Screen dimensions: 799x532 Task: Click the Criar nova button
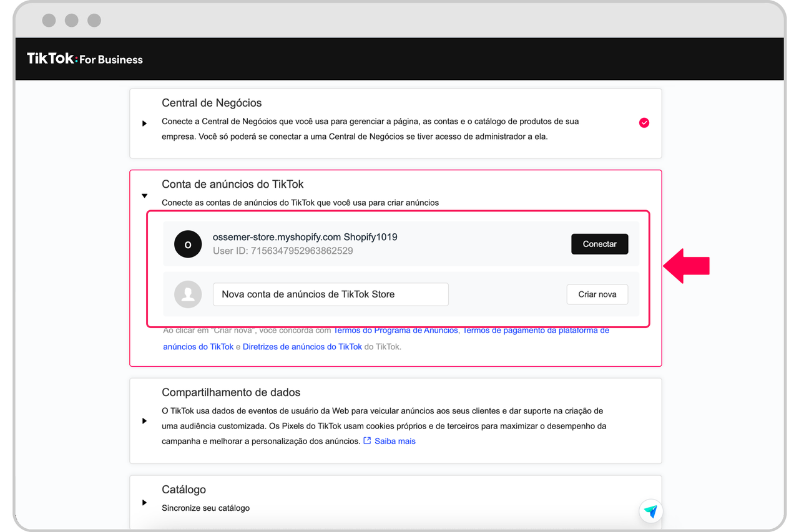pyautogui.click(x=597, y=294)
